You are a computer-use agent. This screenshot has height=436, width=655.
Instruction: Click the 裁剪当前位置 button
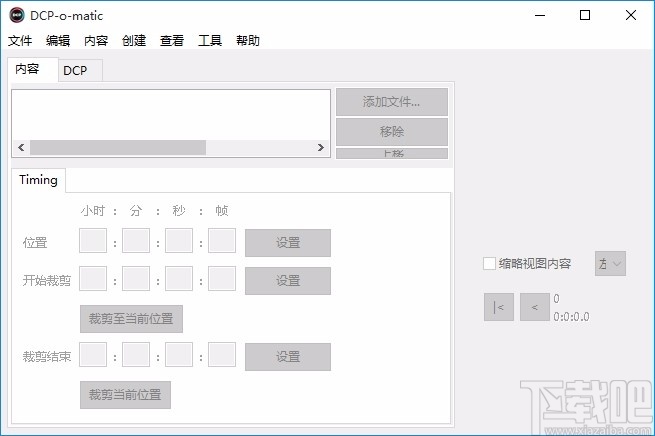125,395
